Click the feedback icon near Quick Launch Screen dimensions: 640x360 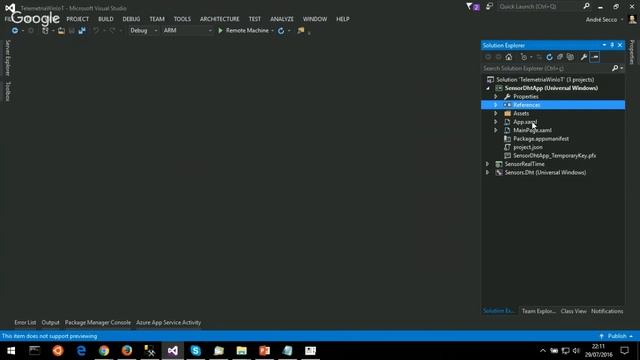pos(489,7)
